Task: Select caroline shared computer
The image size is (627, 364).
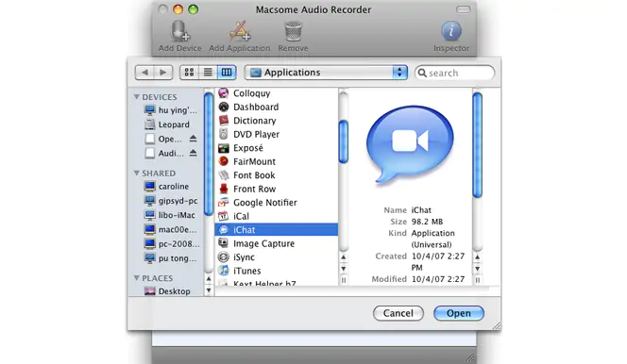Action: pos(167,187)
